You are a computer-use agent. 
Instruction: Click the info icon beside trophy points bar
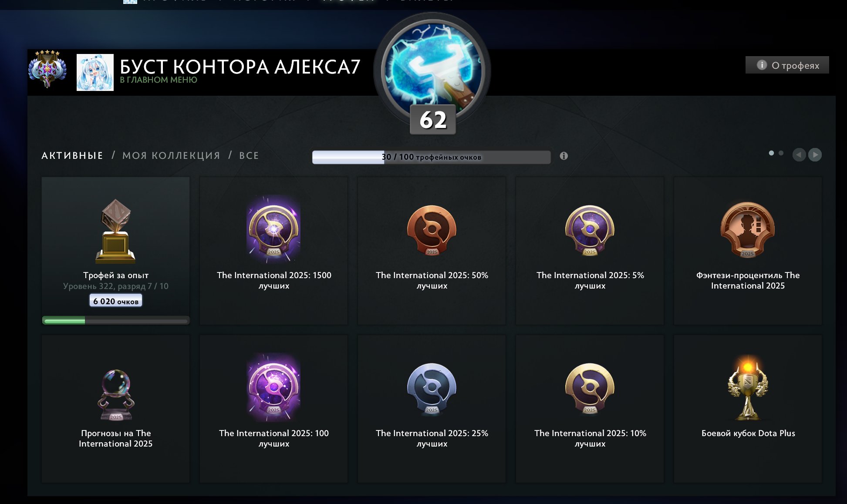[564, 156]
